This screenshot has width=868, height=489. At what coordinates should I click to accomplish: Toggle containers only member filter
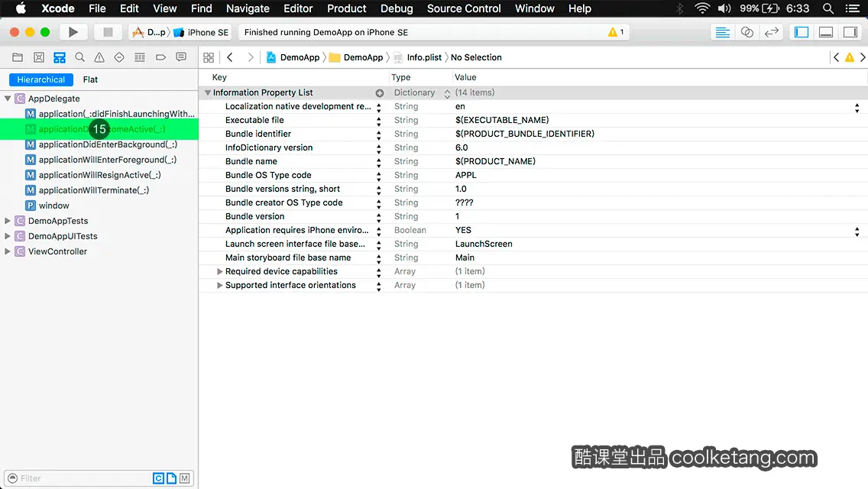(185, 478)
